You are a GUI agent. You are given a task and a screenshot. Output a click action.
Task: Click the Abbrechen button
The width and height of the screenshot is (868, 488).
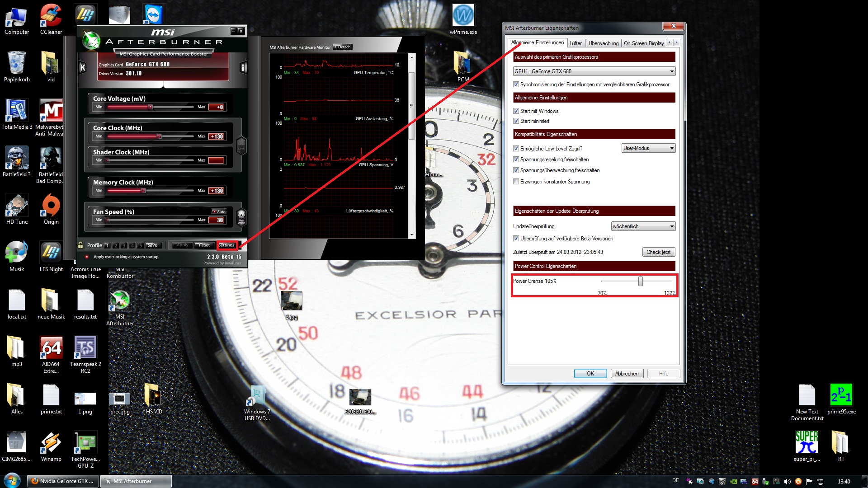click(x=627, y=374)
